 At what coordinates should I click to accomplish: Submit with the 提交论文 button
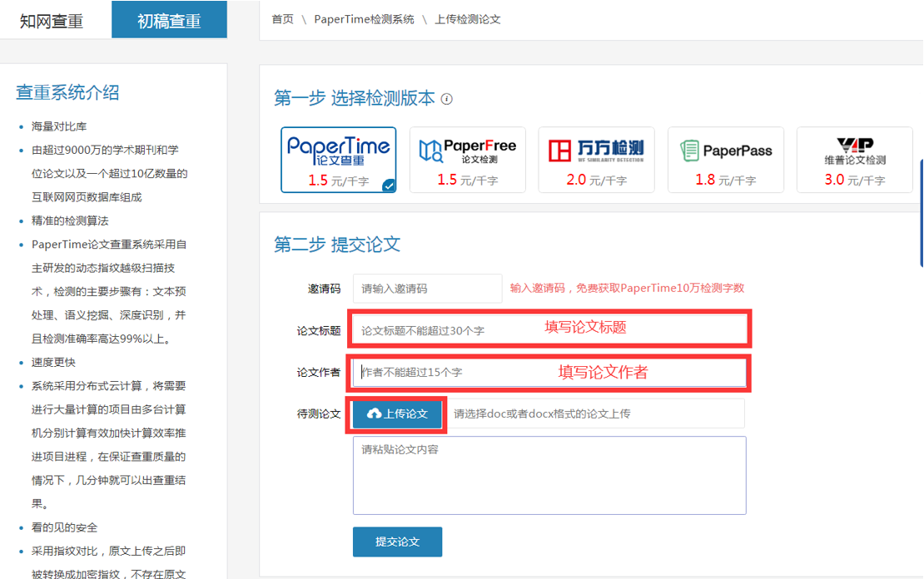click(397, 542)
